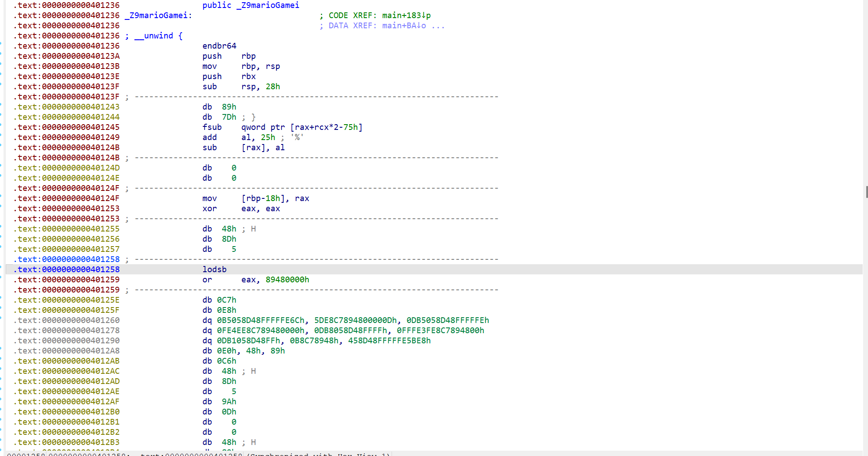Click the 28h operand in sub rsp
Image resolution: width=868 pixels, height=456 pixels.
(x=273, y=87)
